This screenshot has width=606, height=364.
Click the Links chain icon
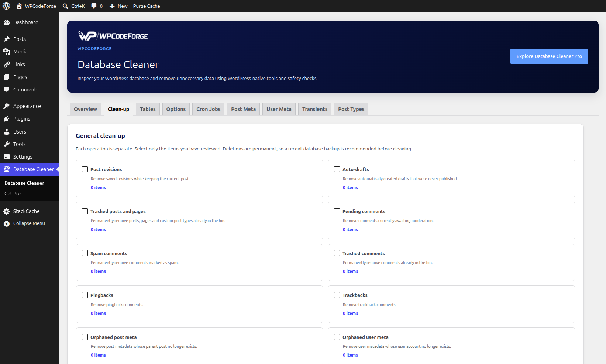pyautogui.click(x=7, y=65)
